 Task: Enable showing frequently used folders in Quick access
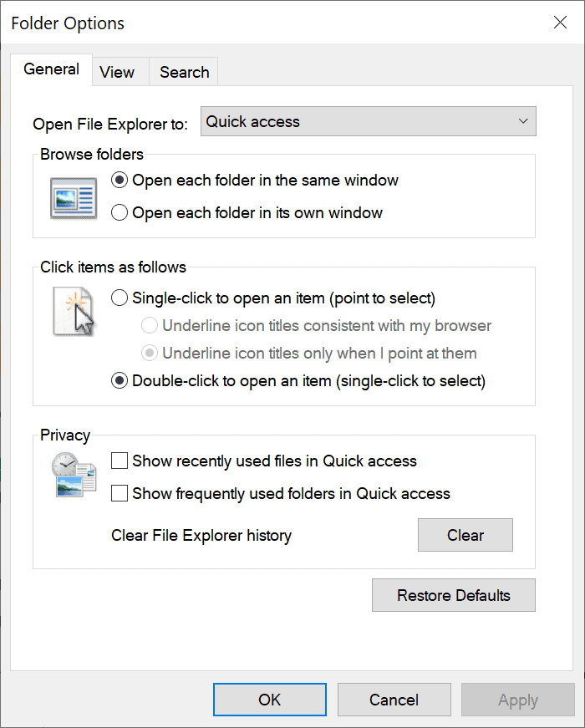click(x=119, y=493)
